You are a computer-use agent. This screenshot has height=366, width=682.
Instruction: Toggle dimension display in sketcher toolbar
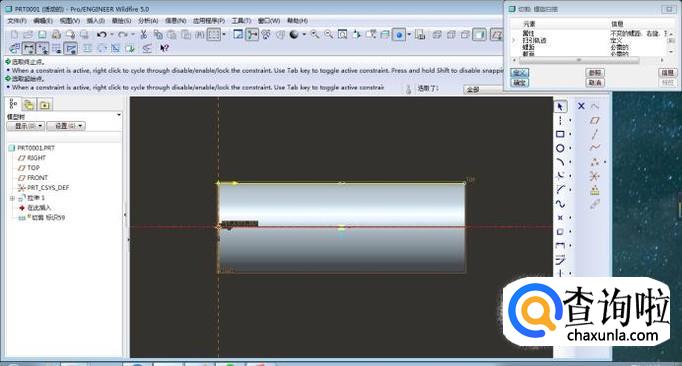coord(29,48)
